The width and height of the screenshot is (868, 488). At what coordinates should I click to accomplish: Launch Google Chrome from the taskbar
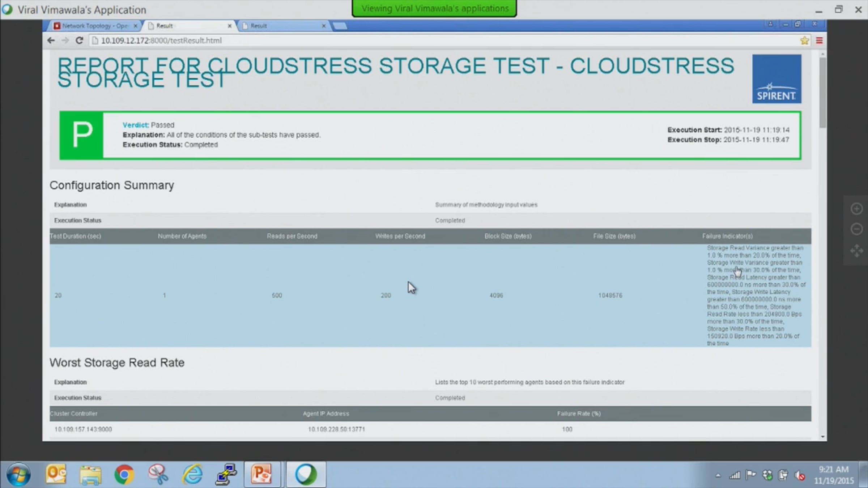tap(124, 474)
